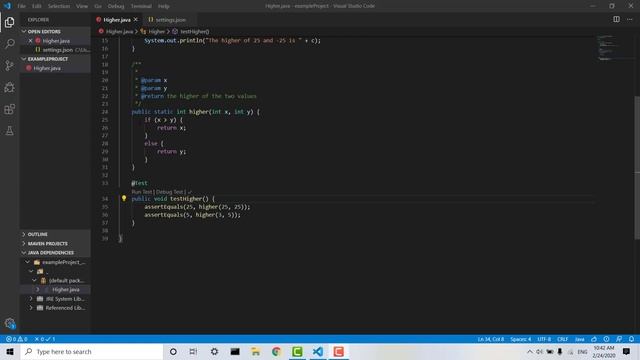Click test results status indicator
This screenshot has height=360, width=640.
click(44, 339)
